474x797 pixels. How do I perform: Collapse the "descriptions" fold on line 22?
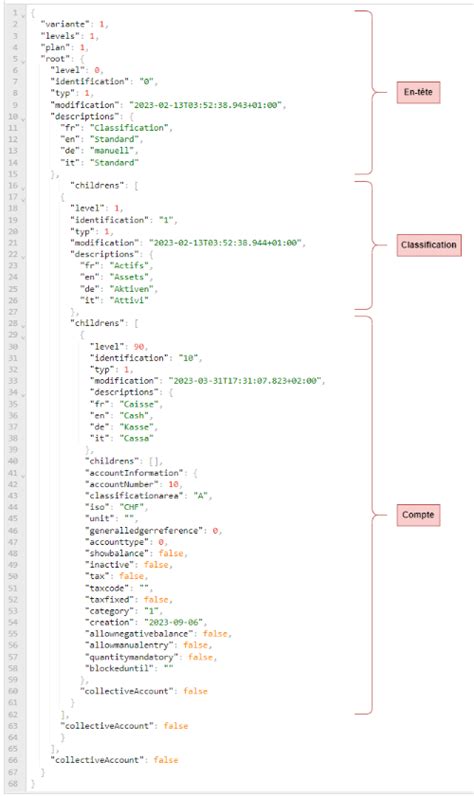pyautogui.click(x=23, y=255)
